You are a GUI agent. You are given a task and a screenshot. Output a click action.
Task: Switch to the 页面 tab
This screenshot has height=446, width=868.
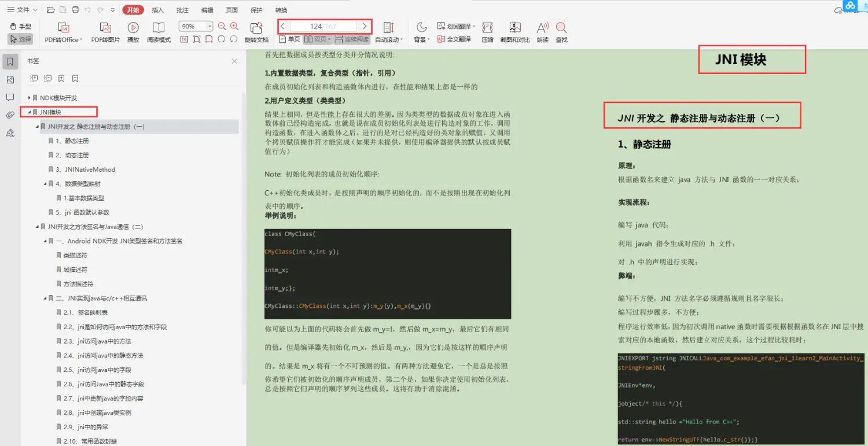(x=231, y=10)
